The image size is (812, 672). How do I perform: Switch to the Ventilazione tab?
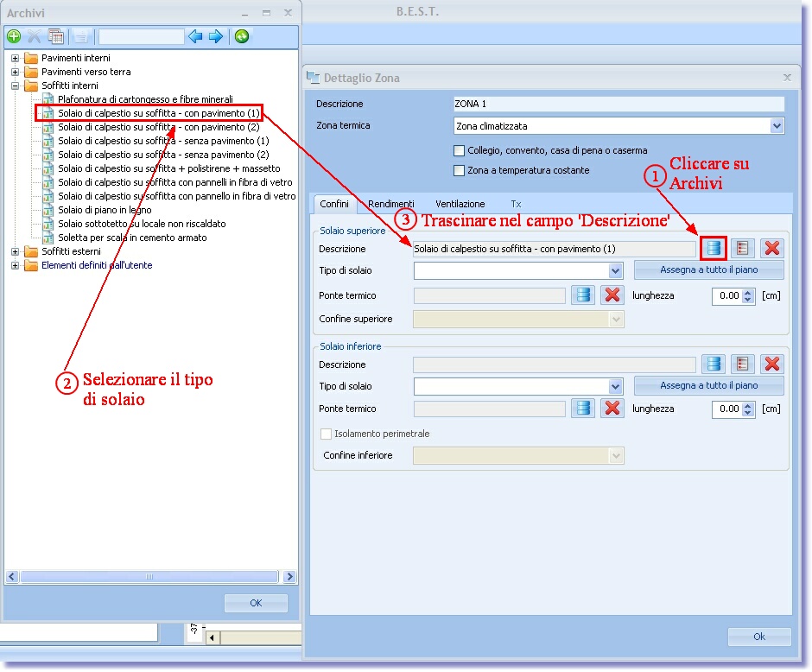pyautogui.click(x=460, y=204)
